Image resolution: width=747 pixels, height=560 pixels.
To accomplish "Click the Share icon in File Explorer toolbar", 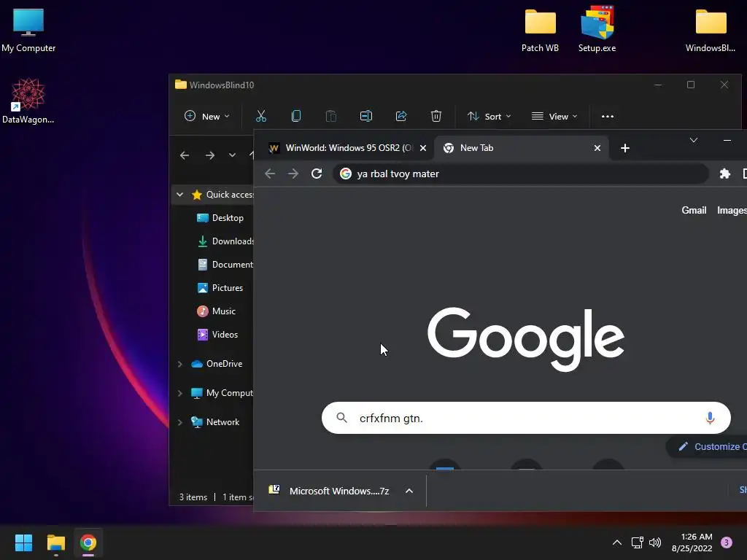I will pyautogui.click(x=401, y=116).
